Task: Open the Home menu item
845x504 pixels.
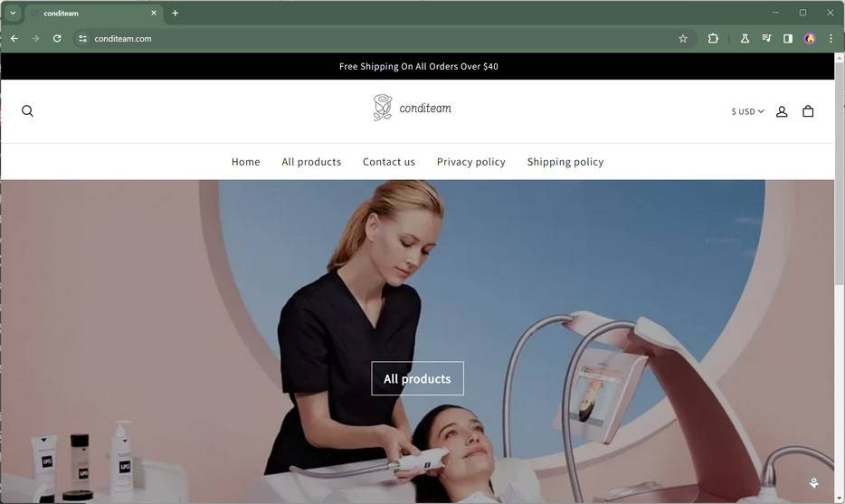Action: [246, 162]
